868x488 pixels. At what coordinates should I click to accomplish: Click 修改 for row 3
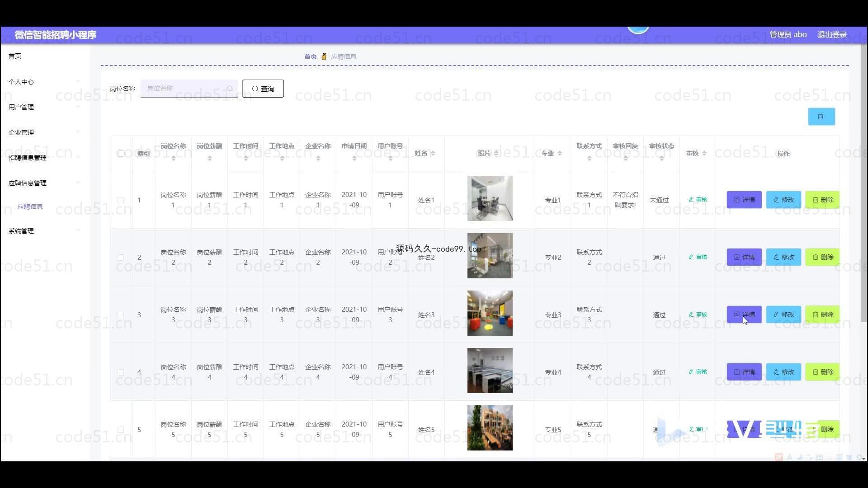click(783, 314)
